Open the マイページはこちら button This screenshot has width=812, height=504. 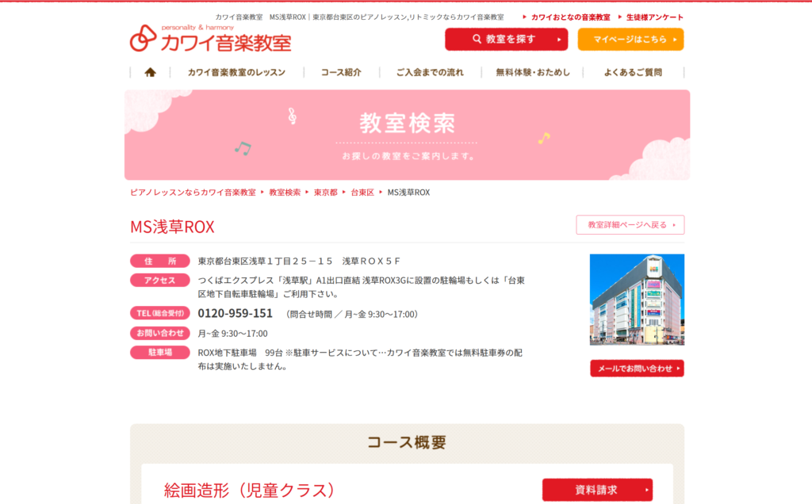[630, 40]
